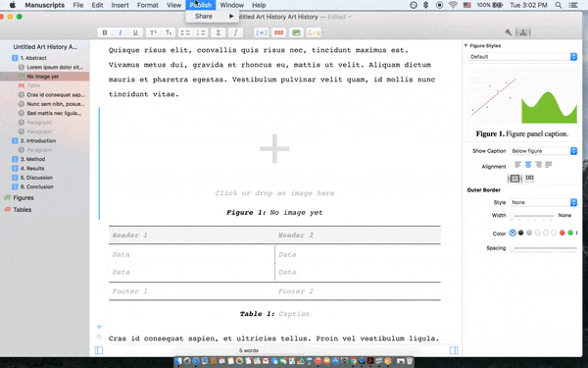588x368 pixels.
Task: Set figure alignment to center
Action: coord(528,165)
